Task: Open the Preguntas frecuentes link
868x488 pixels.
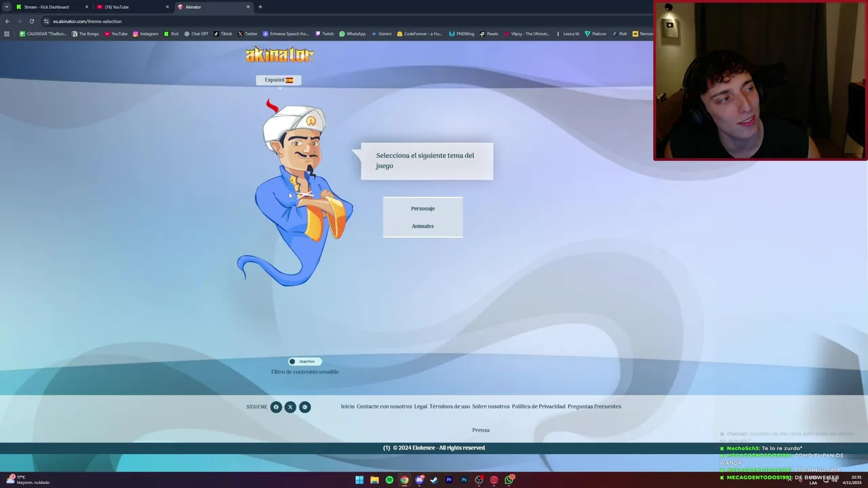Action: tap(594, 407)
